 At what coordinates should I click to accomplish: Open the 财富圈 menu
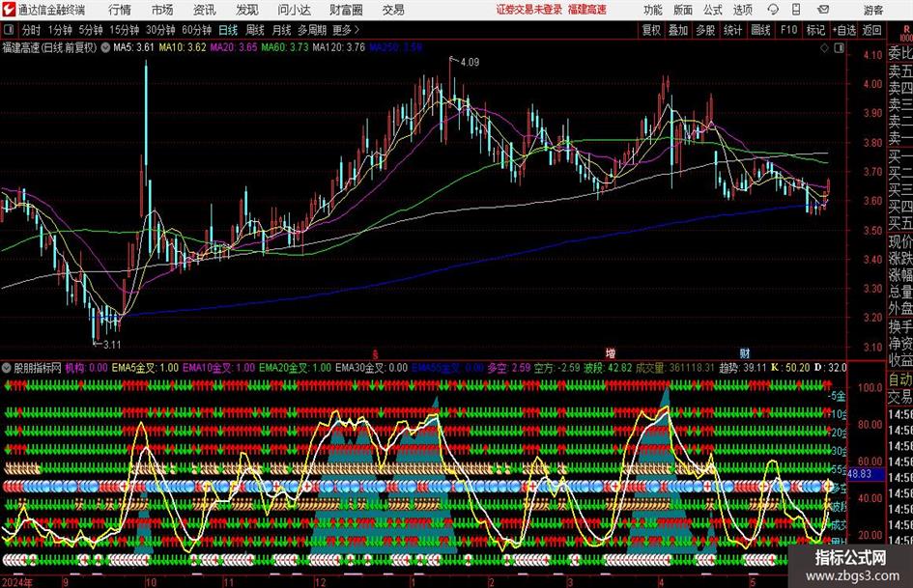pyautogui.click(x=346, y=10)
